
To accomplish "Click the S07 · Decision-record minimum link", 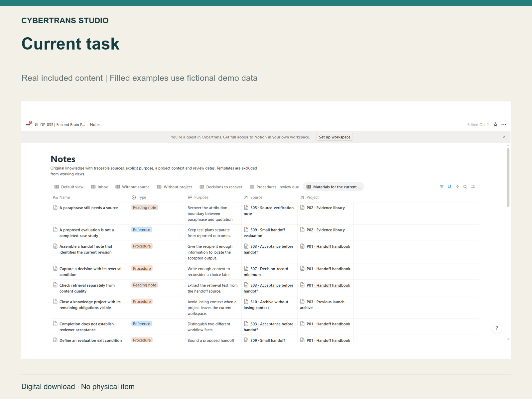I will [266, 272].
